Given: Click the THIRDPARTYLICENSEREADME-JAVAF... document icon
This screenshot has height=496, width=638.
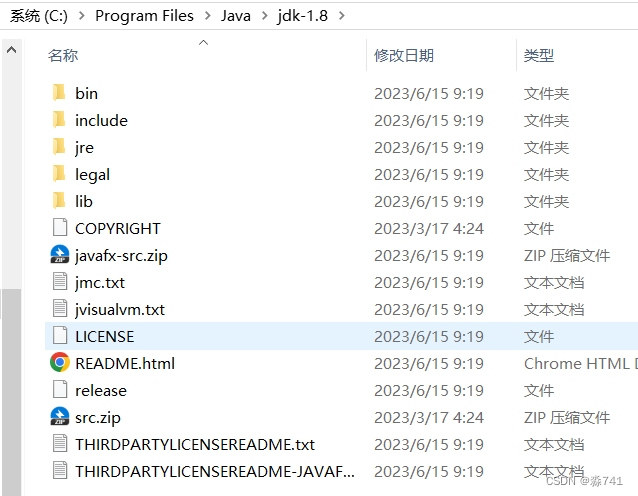Looking at the screenshot, I should [x=60, y=471].
